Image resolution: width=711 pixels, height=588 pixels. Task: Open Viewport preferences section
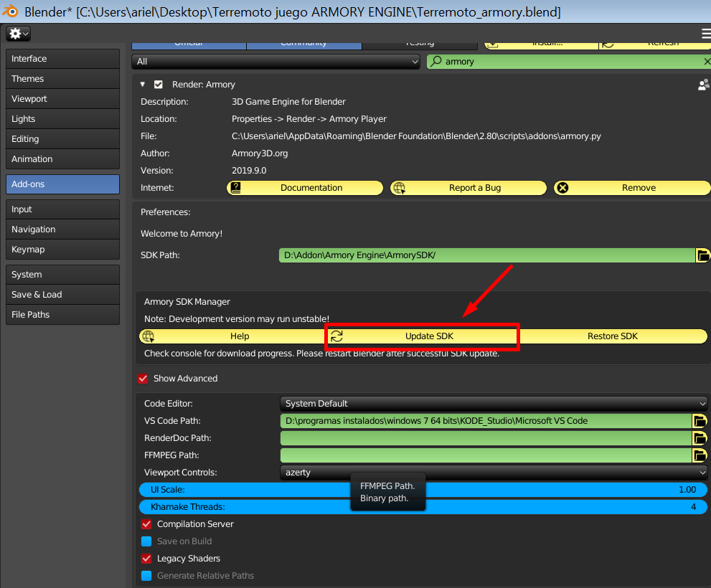[x=62, y=98]
